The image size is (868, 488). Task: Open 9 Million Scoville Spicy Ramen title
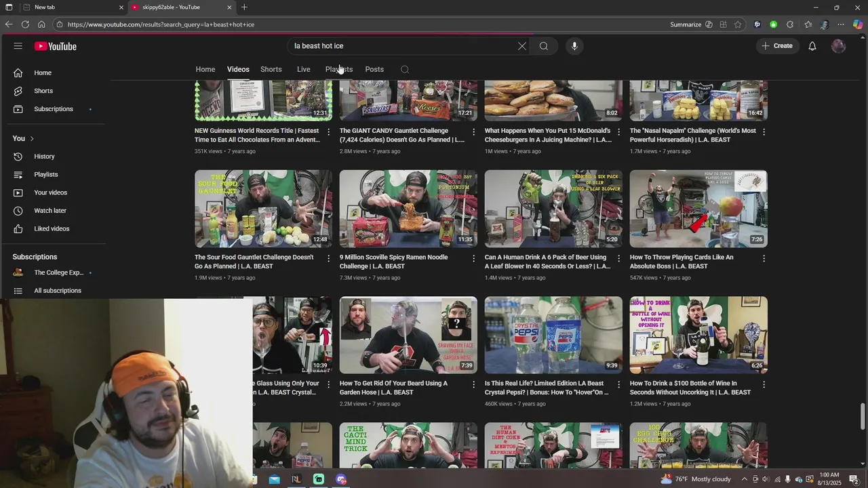tap(394, 262)
